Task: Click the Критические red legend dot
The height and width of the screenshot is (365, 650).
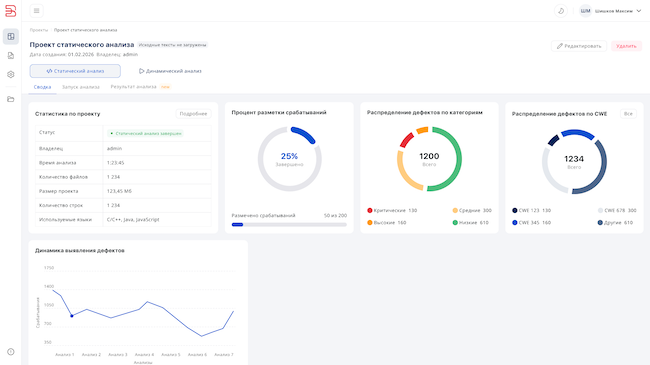Action: tap(370, 210)
